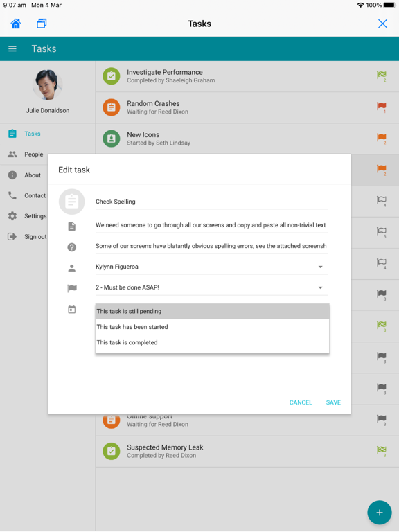This screenshot has width=399, height=532.
Task: Click the Tasks heading in teal bar
Action: 44,49
